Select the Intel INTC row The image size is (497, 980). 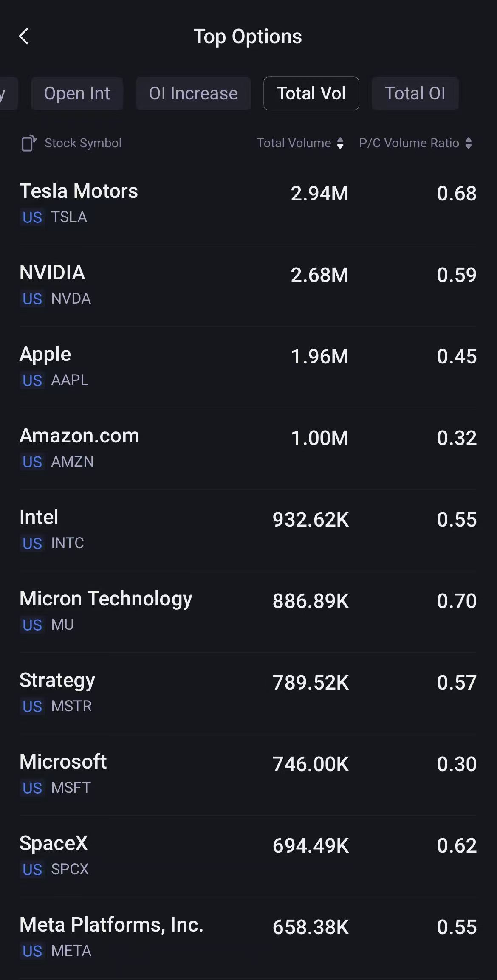pyautogui.click(x=248, y=530)
